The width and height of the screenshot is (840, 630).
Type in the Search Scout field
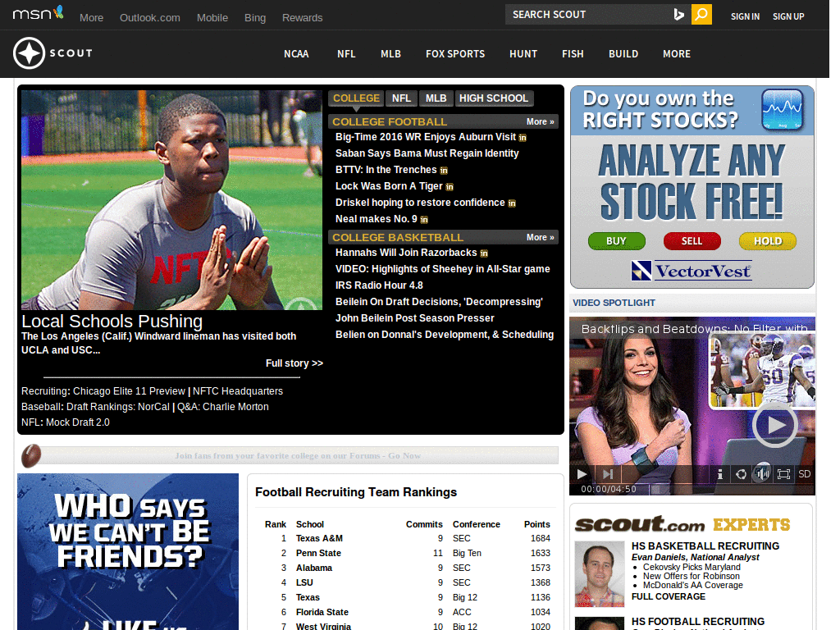(589, 15)
